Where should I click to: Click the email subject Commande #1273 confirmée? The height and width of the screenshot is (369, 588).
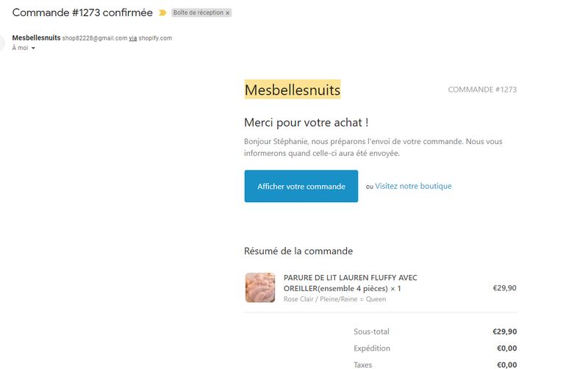coord(82,12)
